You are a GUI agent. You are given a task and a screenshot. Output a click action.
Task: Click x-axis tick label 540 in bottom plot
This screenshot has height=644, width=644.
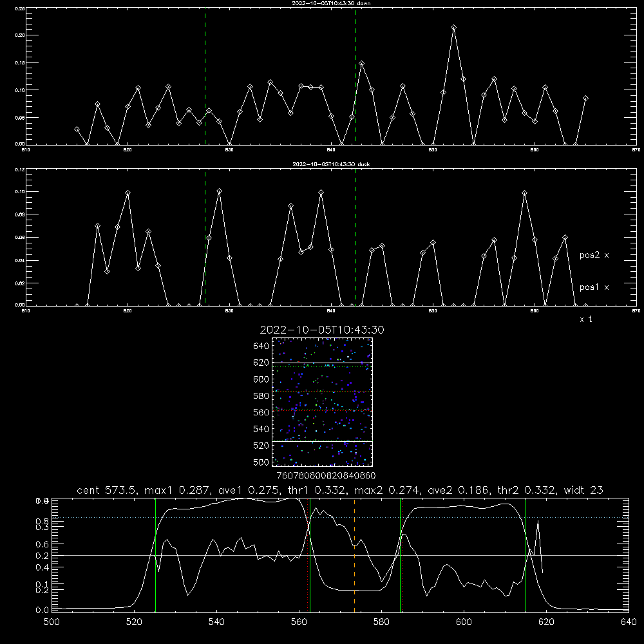[x=216, y=622]
